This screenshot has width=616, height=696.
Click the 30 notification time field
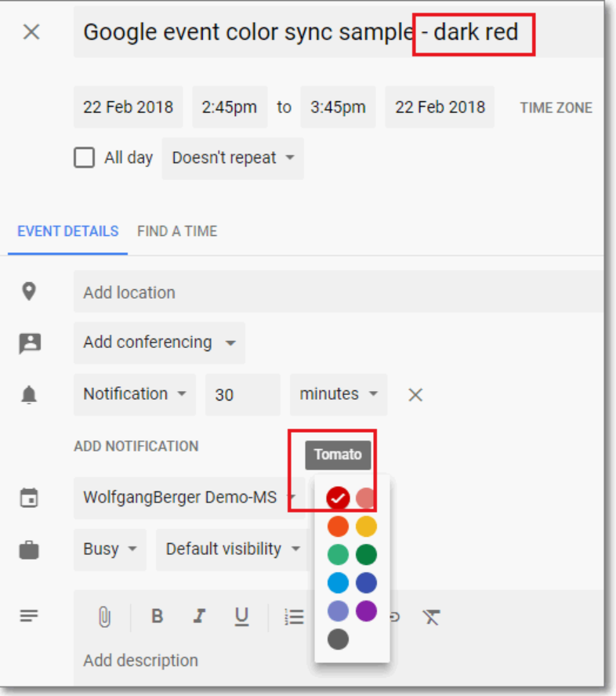tap(243, 394)
